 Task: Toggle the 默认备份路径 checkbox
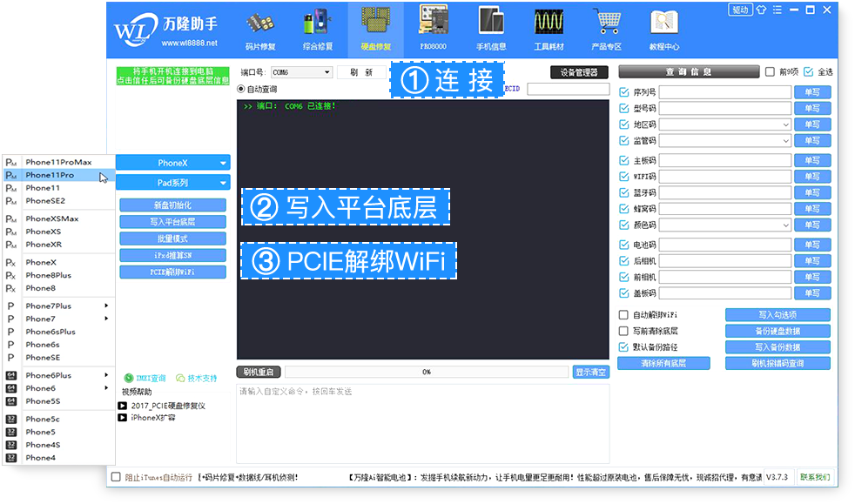pos(623,347)
